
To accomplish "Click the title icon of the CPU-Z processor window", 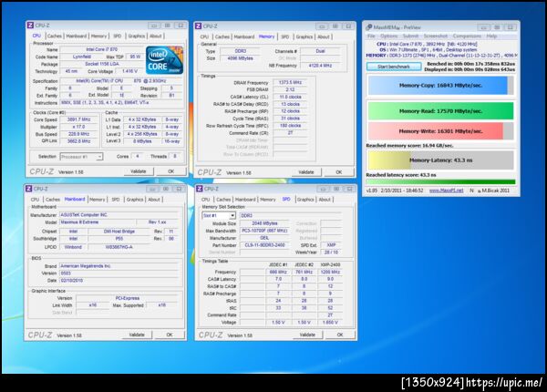I will click(x=30, y=26).
